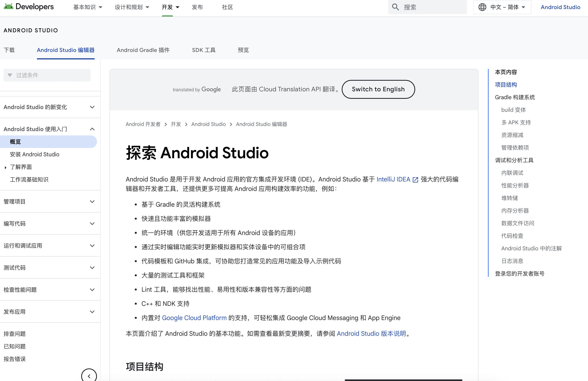Select 工作流基础知识 in sidebar
Viewport: 588px width, 381px height.
pos(29,180)
